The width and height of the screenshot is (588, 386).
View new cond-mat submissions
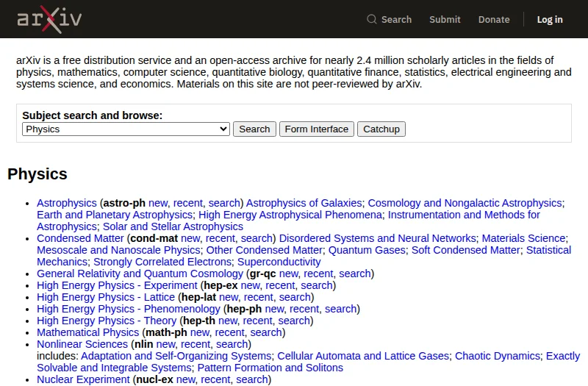pyautogui.click(x=190, y=238)
